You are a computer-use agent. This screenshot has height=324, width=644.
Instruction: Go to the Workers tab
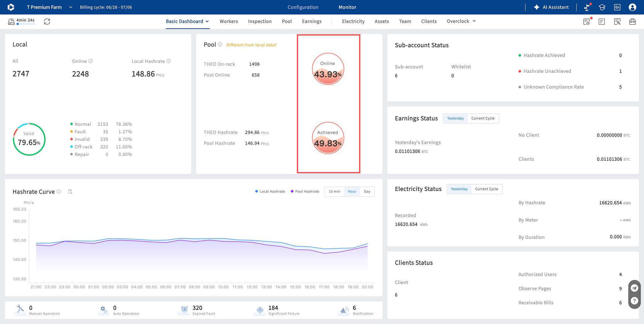[229, 21]
